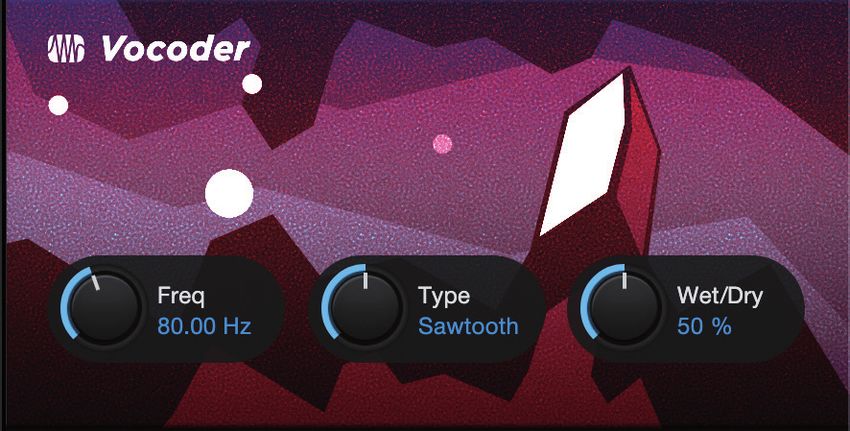
Task: Click the Type knob
Action: [365, 308]
